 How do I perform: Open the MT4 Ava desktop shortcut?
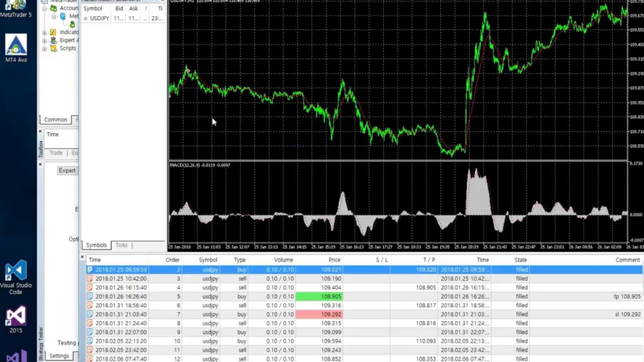pos(16,49)
